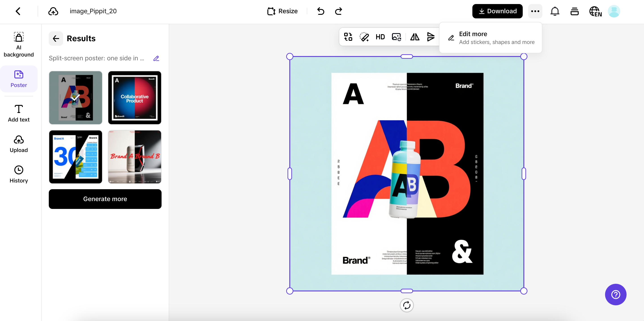The height and width of the screenshot is (321, 644).
Task: Open notifications bell
Action: tap(555, 11)
